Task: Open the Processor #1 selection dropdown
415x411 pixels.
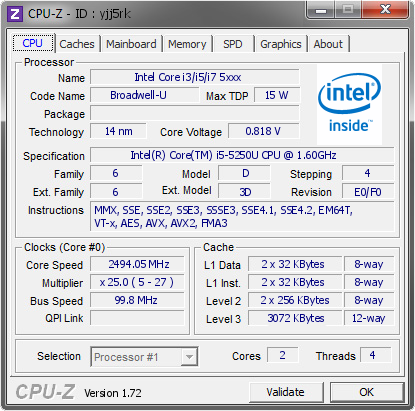Action: 144,357
